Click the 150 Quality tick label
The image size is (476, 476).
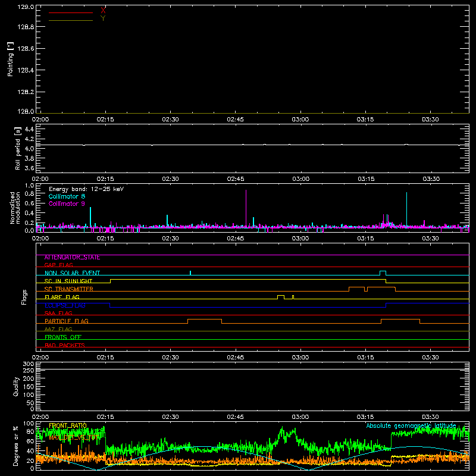pos(29,387)
